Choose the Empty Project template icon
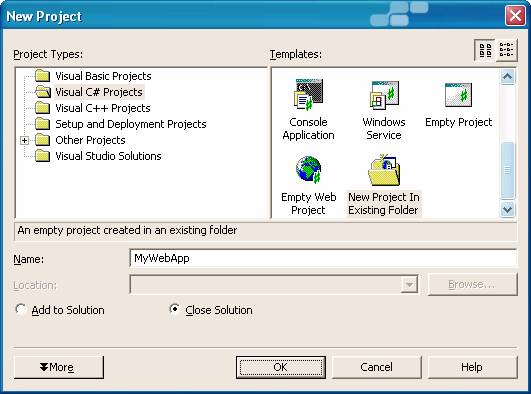531x394 pixels. pos(458,95)
